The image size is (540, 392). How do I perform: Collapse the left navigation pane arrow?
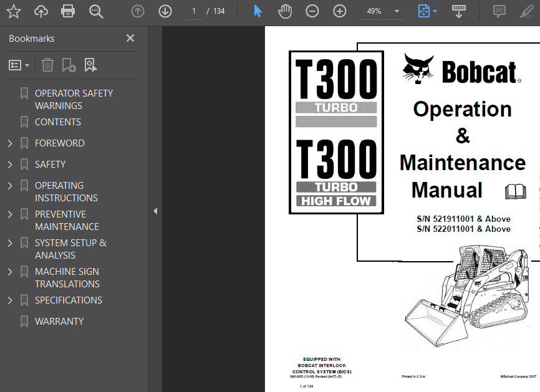[155, 211]
